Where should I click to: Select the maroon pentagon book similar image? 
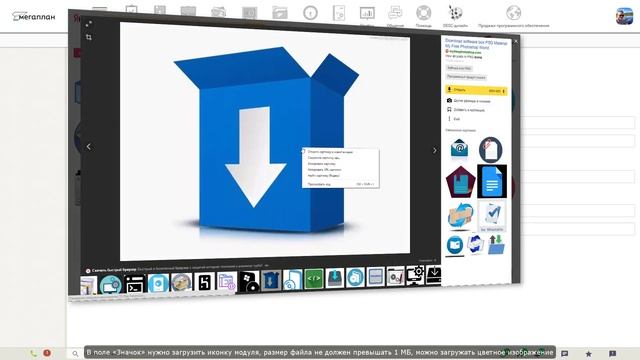pos(460,182)
